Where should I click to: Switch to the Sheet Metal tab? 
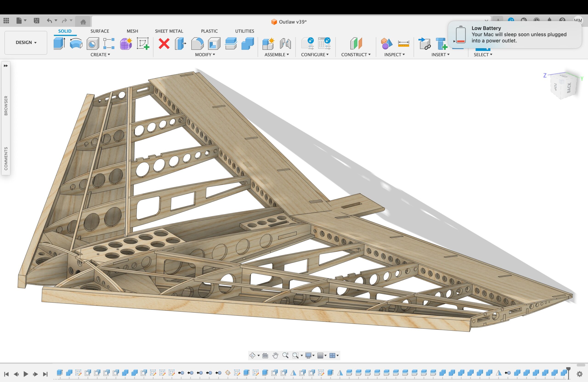click(169, 31)
